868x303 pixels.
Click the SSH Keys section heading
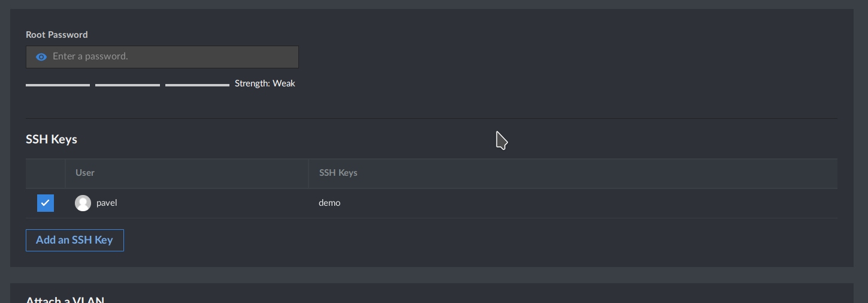point(52,139)
